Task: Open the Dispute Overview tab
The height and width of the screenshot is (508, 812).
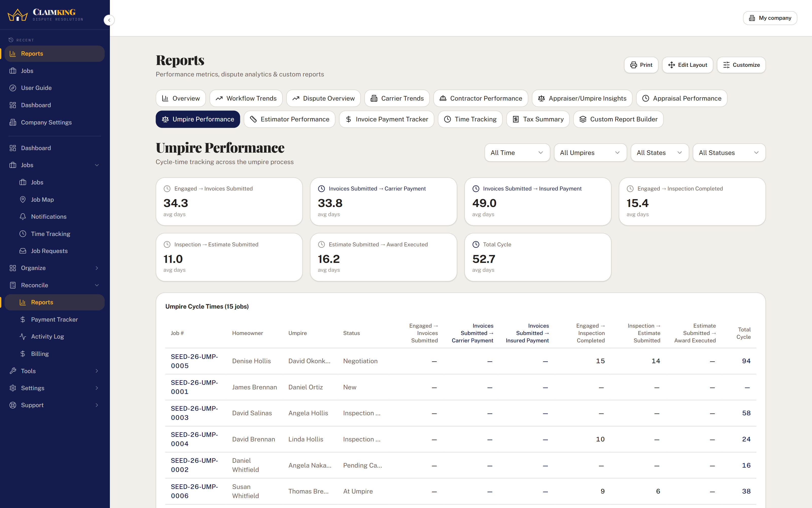Action: [324, 99]
